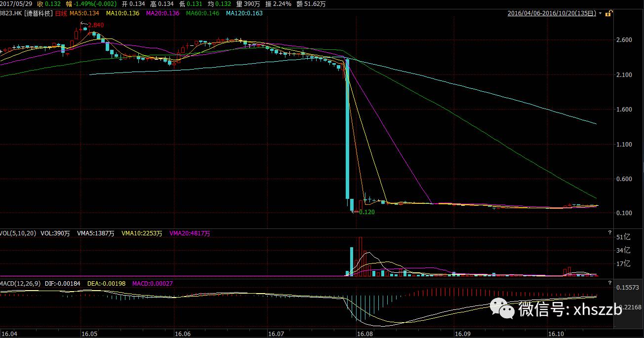The width and height of the screenshot is (644, 338).
Task: Open help for the VOL indicator panel
Action: pyautogui.click(x=610, y=232)
